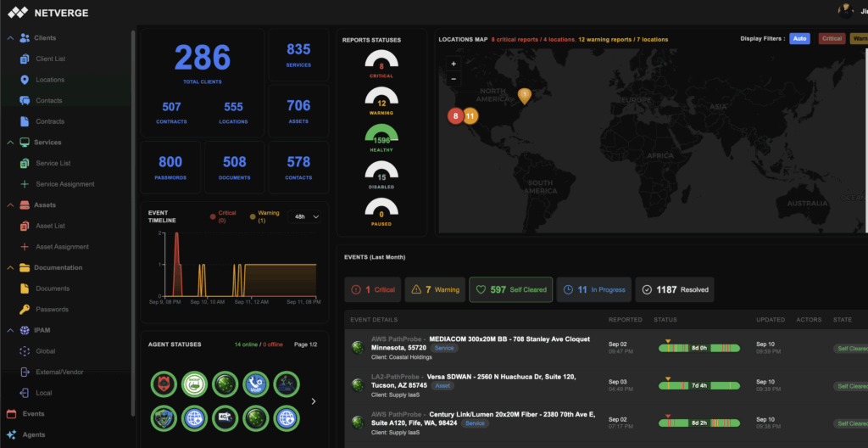Open Asset Assignment in the sidebar
This screenshot has width=868, height=448.
(62, 247)
